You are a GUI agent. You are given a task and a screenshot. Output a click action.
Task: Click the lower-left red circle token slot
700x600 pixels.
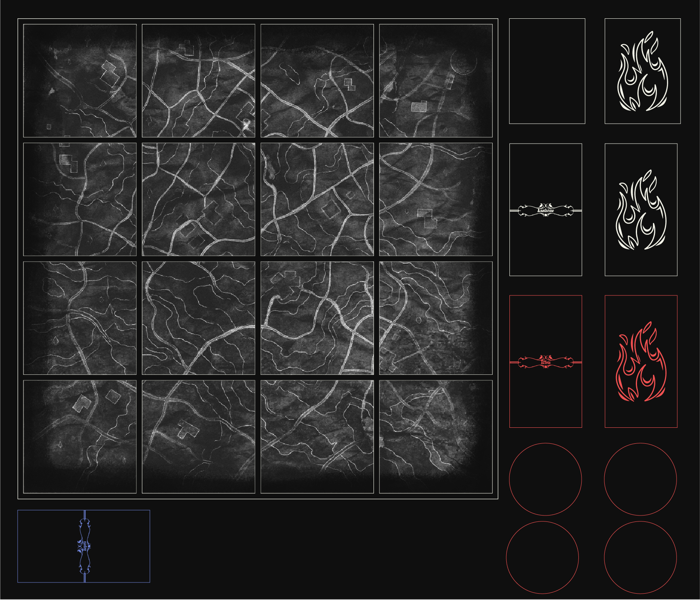542,557
